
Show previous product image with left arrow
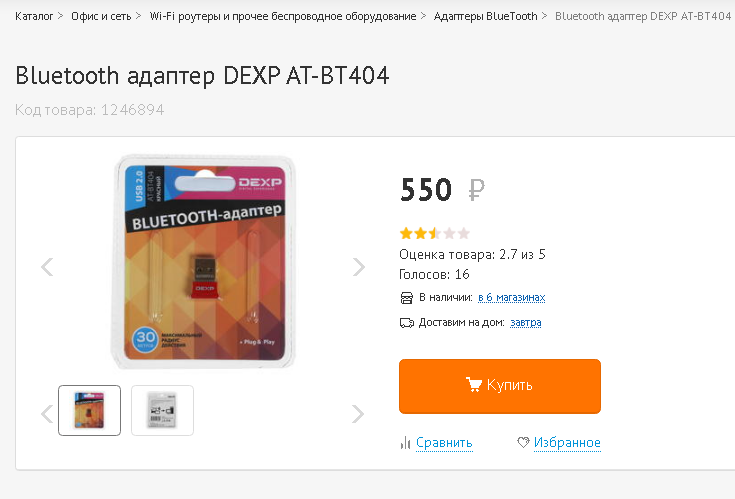(47, 267)
